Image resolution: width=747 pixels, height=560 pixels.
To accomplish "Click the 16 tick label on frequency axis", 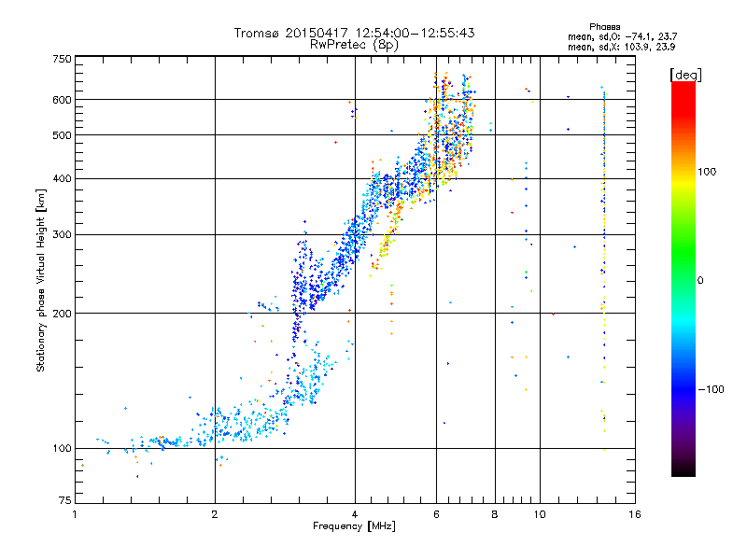I will click(x=635, y=514).
